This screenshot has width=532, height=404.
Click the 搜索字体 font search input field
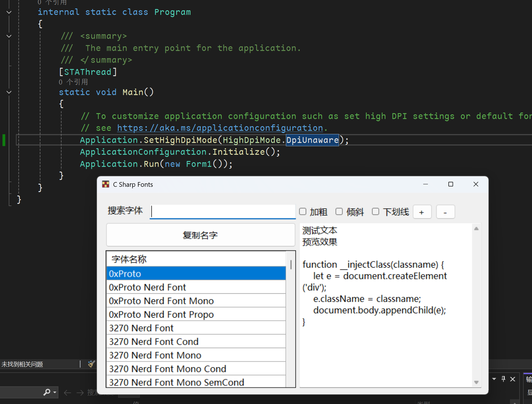pos(222,212)
